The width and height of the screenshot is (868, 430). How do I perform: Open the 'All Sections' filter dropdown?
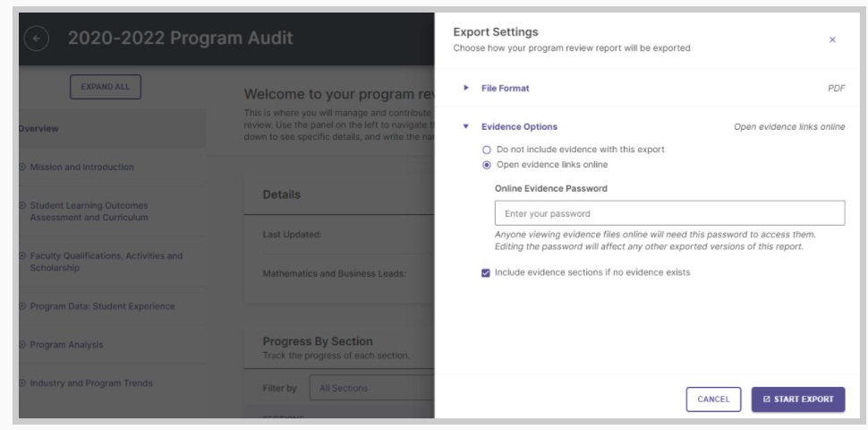[x=371, y=388]
